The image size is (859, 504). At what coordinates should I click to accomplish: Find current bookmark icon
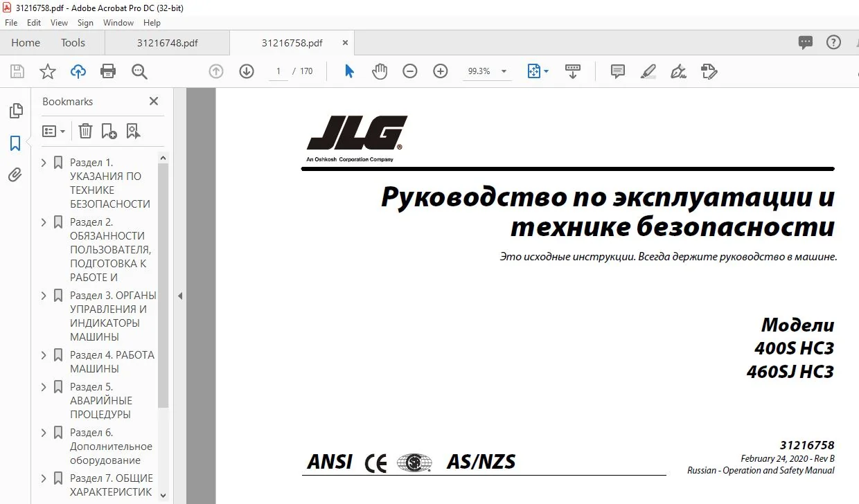pos(133,131)
